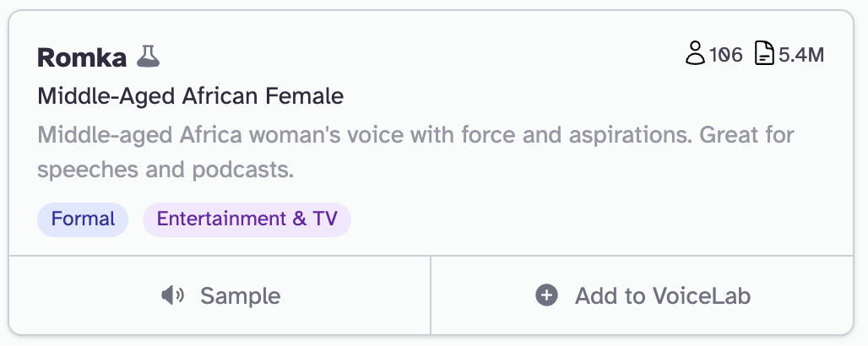Click the Middle-Aged African Female subtitle
The width and height of the screenshot is (868, 346).
tap(190, 96)
